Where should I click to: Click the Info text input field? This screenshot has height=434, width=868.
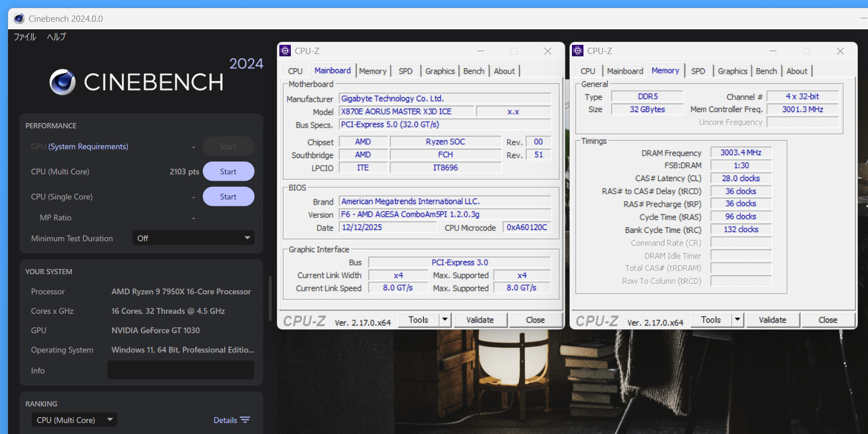point(180,370)
